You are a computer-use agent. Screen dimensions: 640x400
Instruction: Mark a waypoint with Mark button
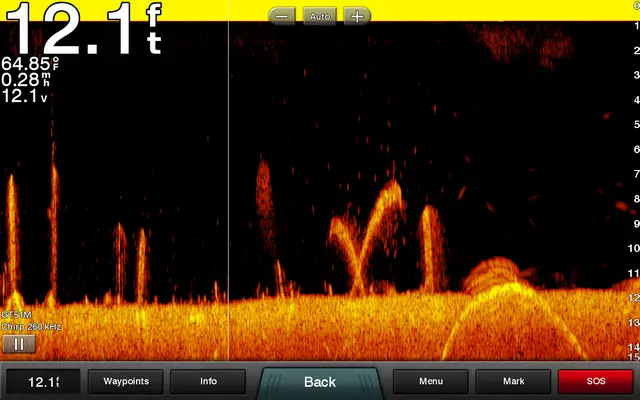[513, 381]
